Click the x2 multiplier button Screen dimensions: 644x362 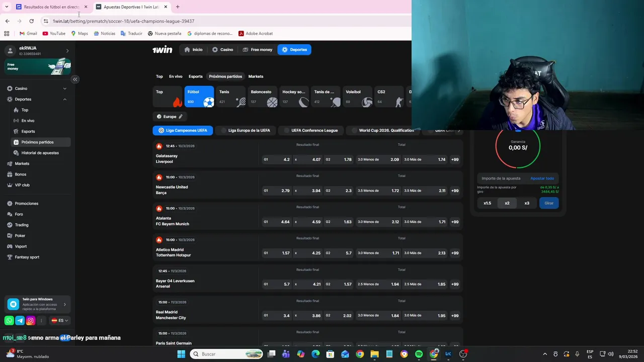pos(507,203)
